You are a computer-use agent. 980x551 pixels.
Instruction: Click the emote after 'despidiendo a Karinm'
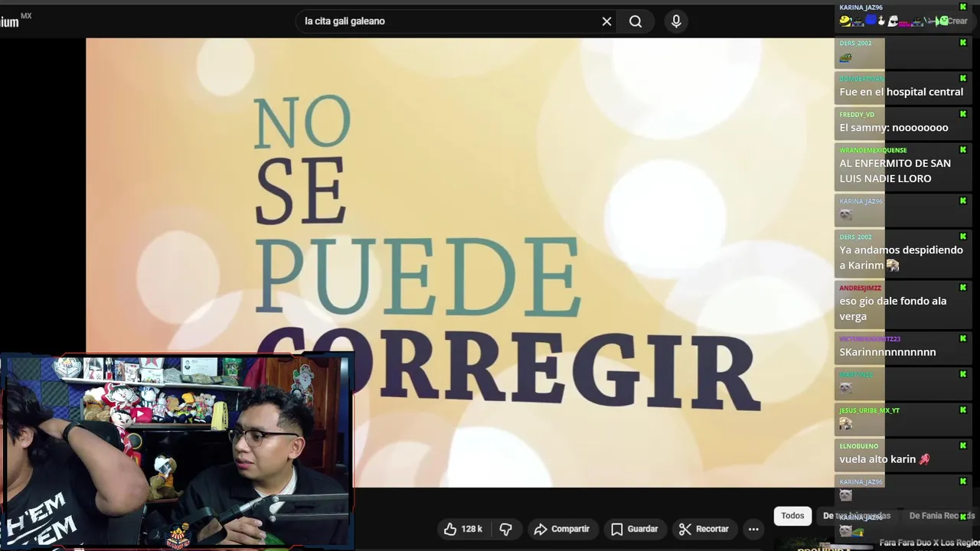[x=893, y=266]
